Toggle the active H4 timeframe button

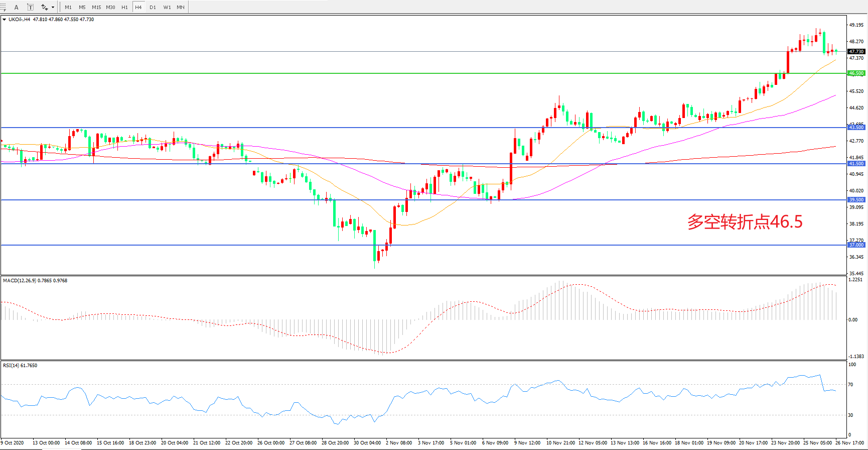click(x=138, y=7)
